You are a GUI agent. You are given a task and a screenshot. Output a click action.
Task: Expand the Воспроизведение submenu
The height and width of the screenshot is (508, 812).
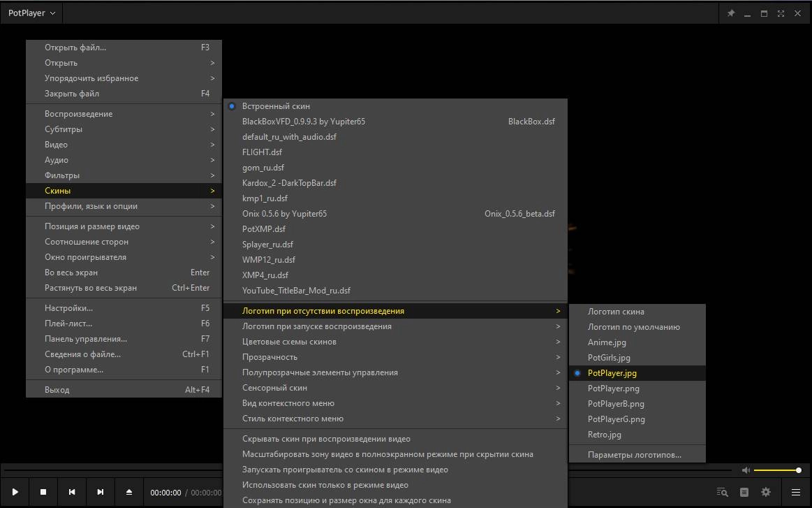(x=124, y=113)
